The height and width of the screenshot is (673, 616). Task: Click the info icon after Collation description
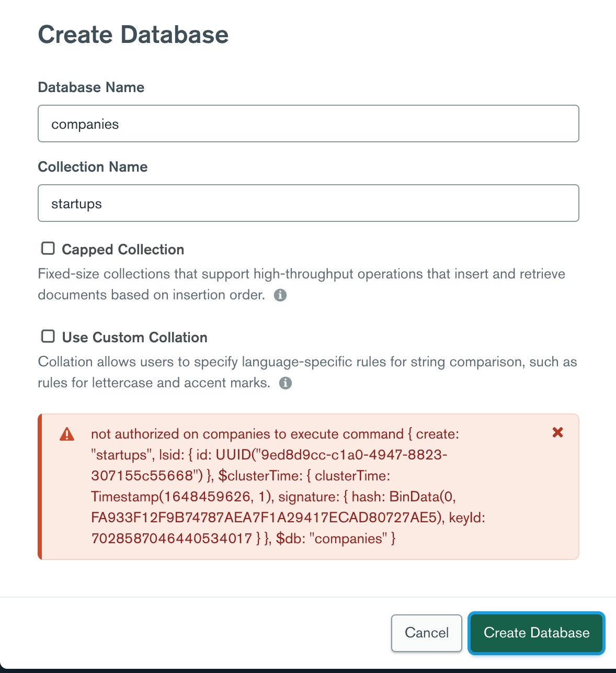click(286, 383)
